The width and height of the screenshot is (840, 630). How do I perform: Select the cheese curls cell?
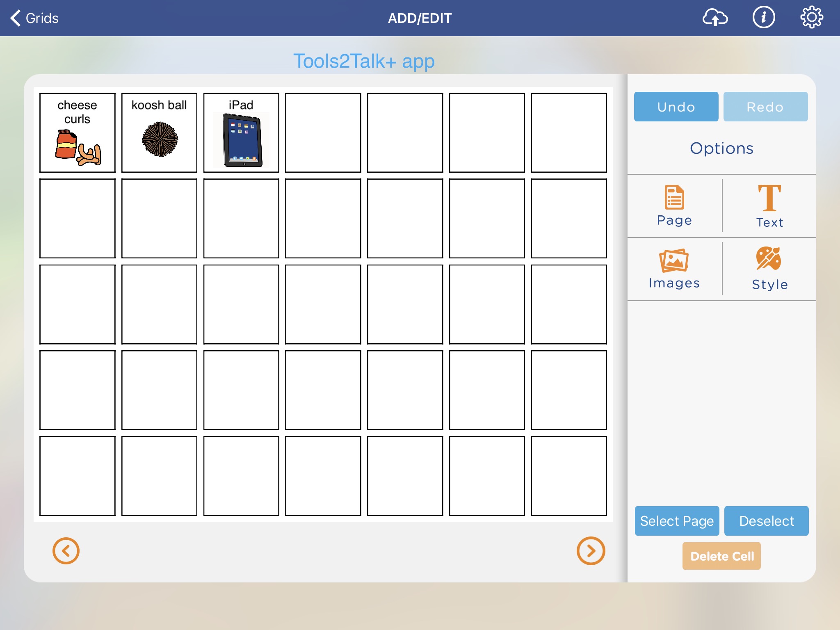pos(78,132)
